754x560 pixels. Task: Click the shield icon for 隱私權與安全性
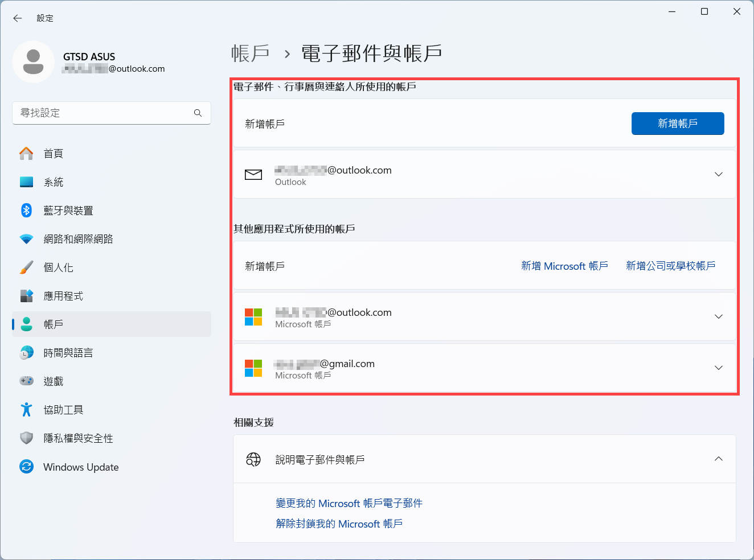coord(26,438)
